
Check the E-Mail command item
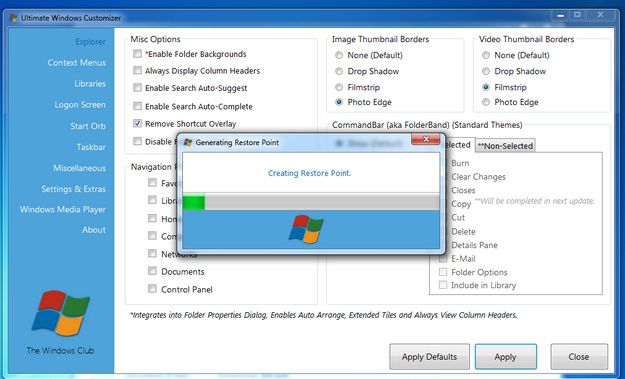pos(443,259)
